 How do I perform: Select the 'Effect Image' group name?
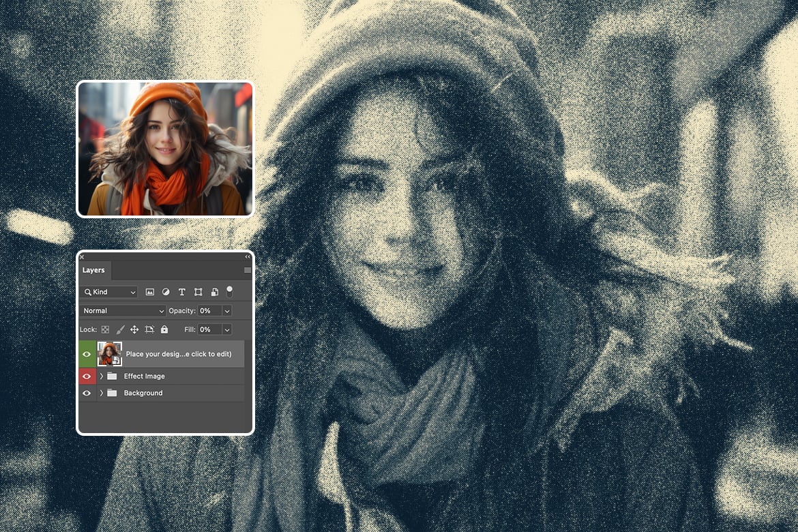coord(145,376)
